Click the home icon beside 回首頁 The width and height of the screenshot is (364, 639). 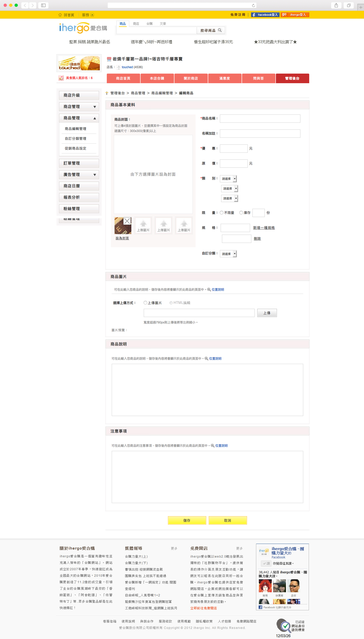[60, 15]
